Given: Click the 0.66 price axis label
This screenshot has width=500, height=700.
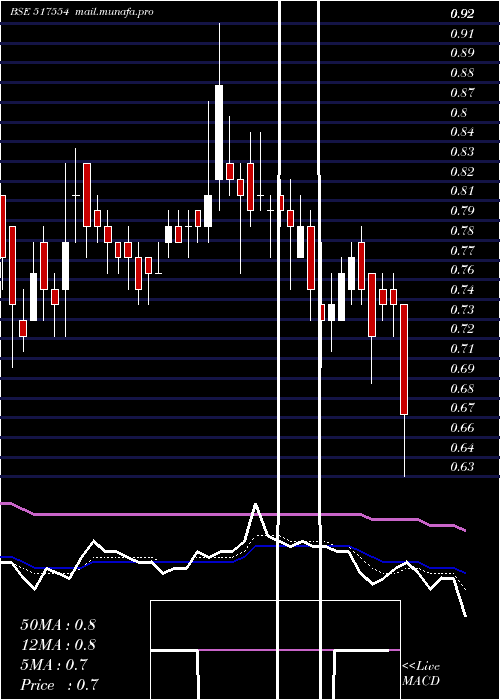Looking at the screenshot, I should (462, 428).
